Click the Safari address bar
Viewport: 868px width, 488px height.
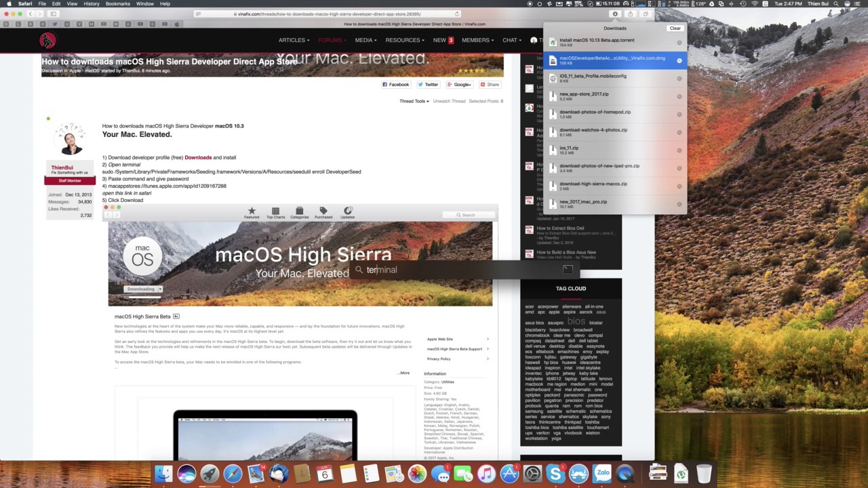click(x=328, y=14)
